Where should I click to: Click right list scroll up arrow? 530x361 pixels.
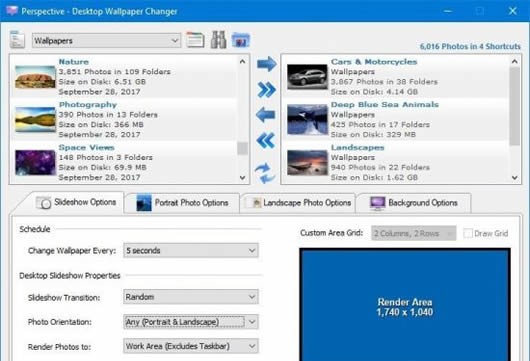(x=514, y=62)
